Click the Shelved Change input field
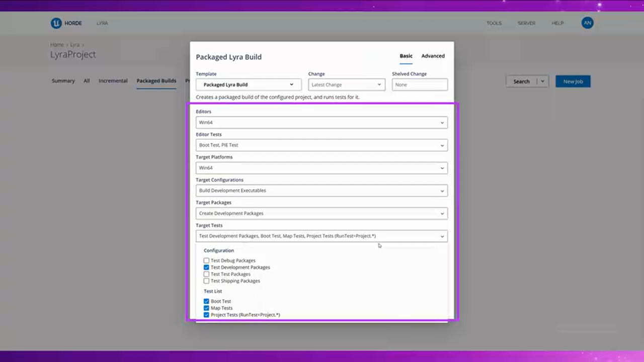644x362 pixels. pos(420,85)
